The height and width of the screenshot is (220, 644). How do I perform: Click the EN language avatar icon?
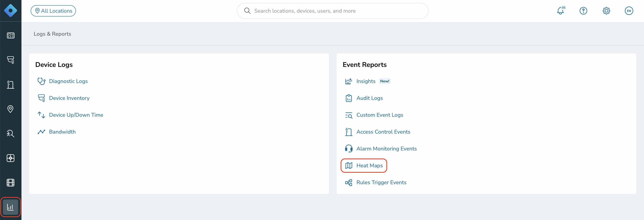click(629, 11)
